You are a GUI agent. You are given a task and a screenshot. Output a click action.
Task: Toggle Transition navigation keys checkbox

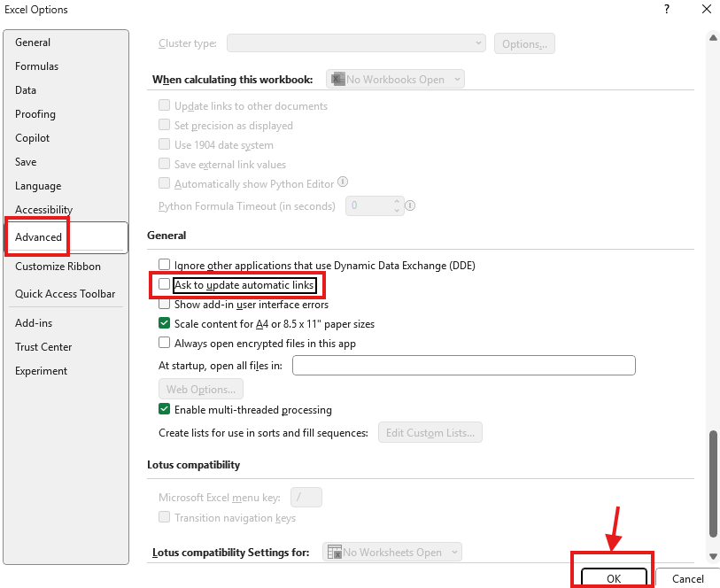(x=164, y=517)
